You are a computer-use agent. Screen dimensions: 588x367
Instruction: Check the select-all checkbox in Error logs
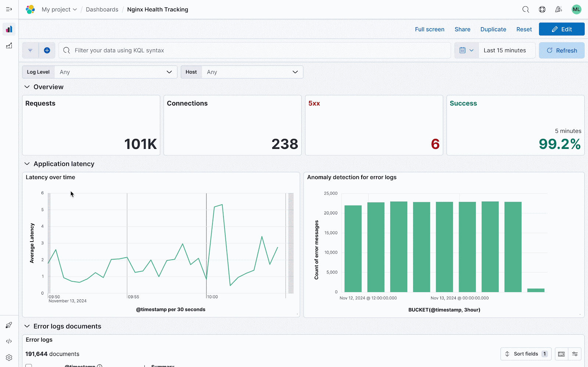pyautogui.click(x=29, y=366)
